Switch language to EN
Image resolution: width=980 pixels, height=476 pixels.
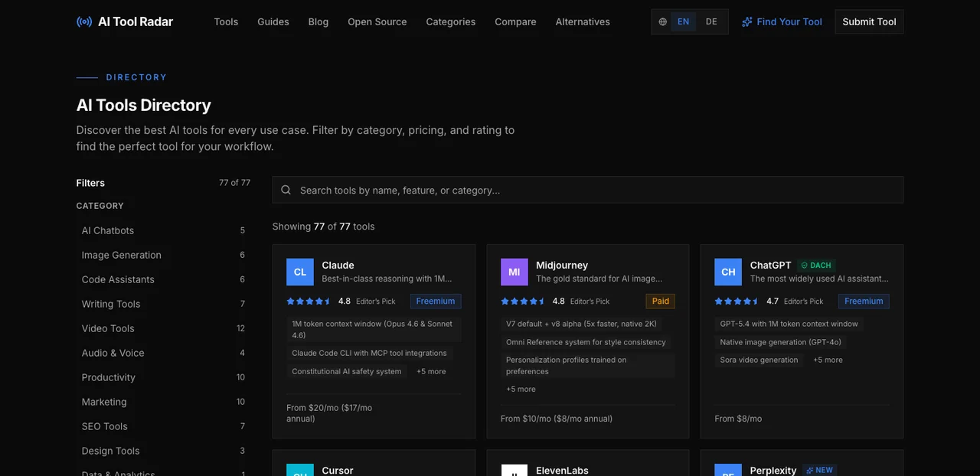[x=683, y=21]
